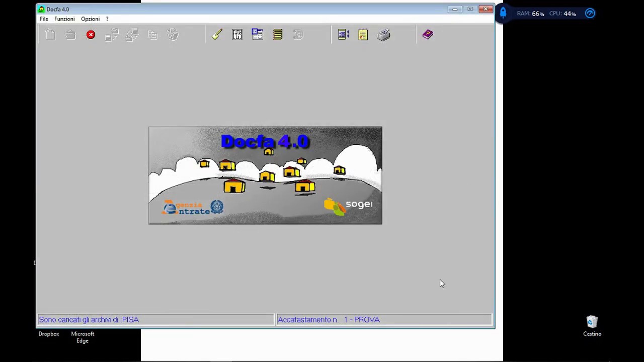Click the purple help book icon
The height and width of the screenshot is (362, 644).
tap(428, 35)
